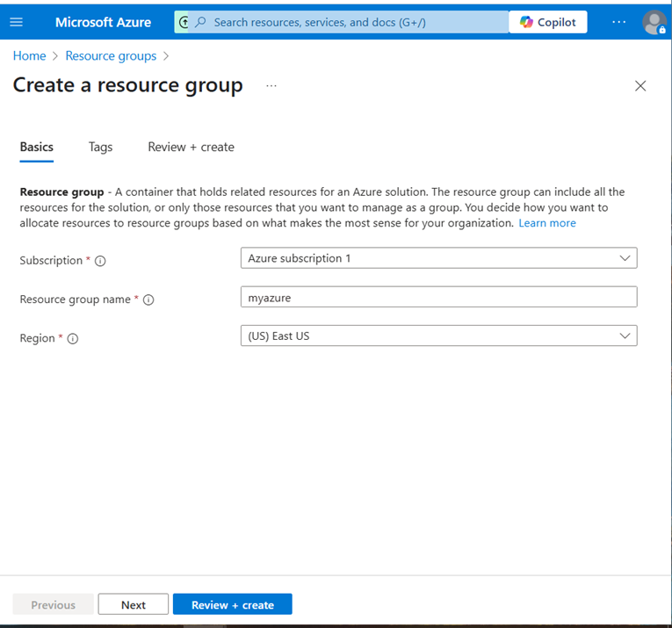Open the account avatar menu
Screen dimensions: 672x628
click(654, 22)
